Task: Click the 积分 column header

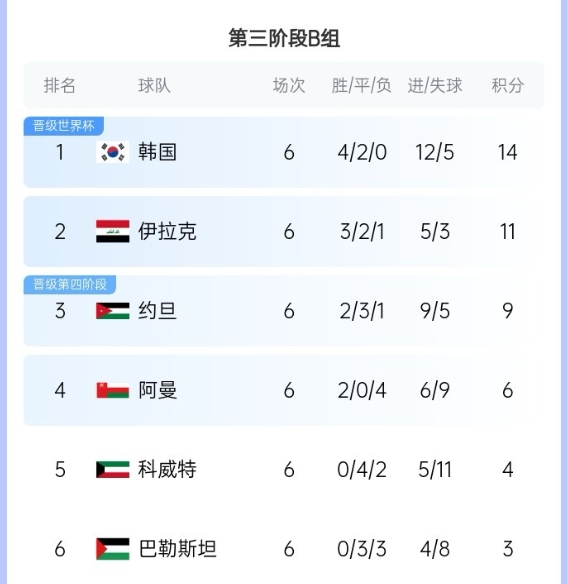Action: click(x=507, y=86)
